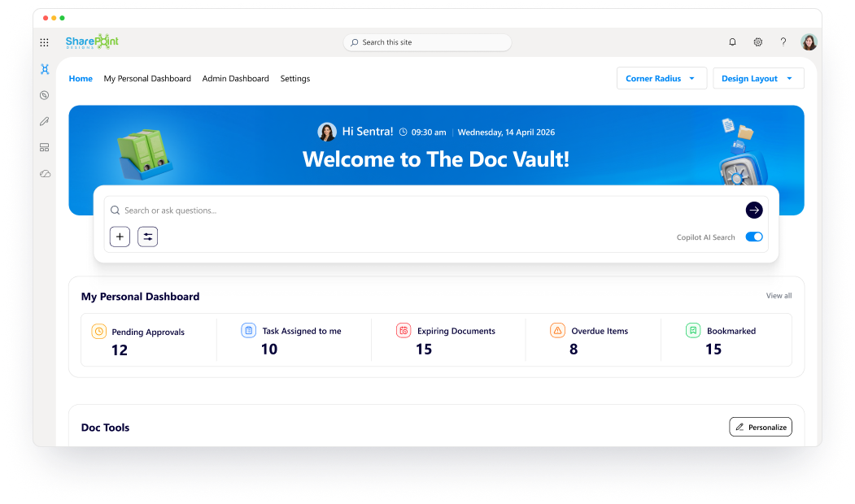Click the plus attach button
Image resolution: width=855 pixels, height=504 pixels.
(120, 237)
